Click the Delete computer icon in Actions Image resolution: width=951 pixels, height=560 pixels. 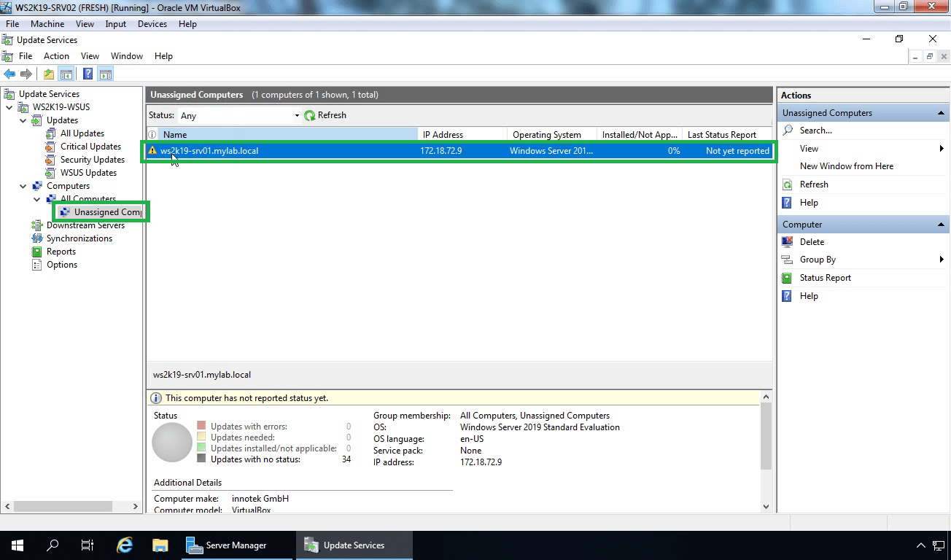[787, 242]
